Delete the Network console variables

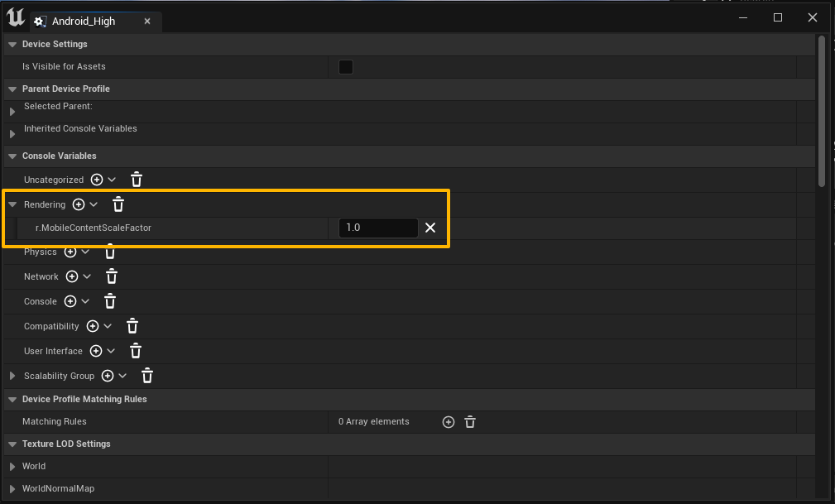(x=111, y=276)
